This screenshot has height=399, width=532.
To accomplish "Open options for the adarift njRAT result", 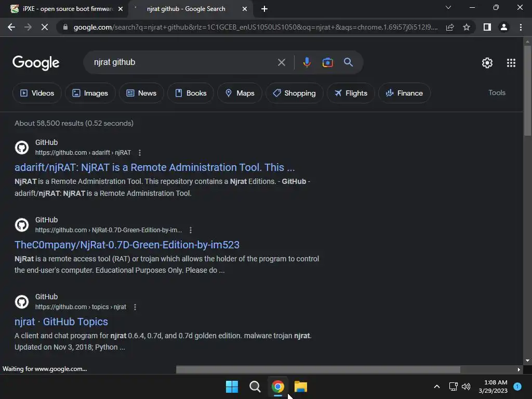I will pos(139,153).
